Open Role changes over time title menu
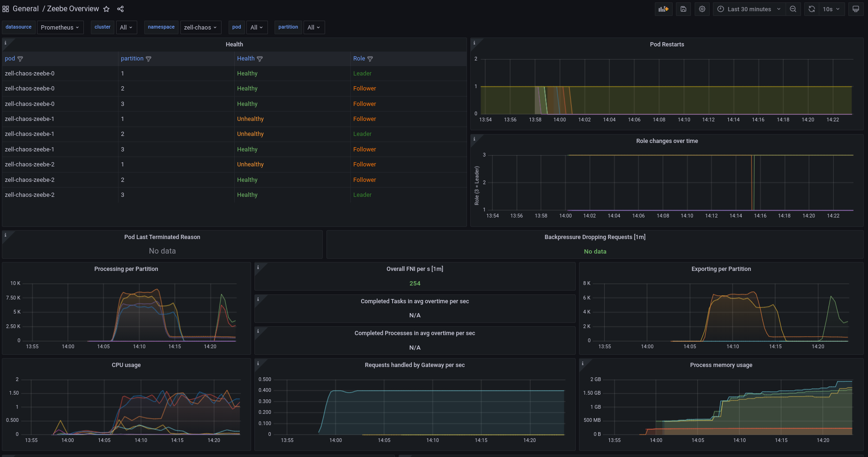This screenshot has height=457, width=868. click(x=667, y=141)
